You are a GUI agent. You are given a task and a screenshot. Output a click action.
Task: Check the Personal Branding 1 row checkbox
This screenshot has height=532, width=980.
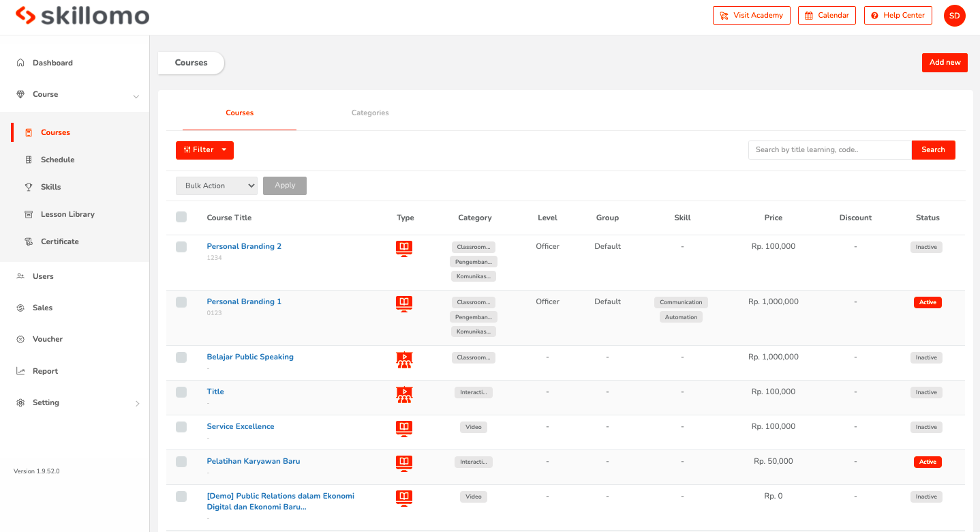click(181, 302)
